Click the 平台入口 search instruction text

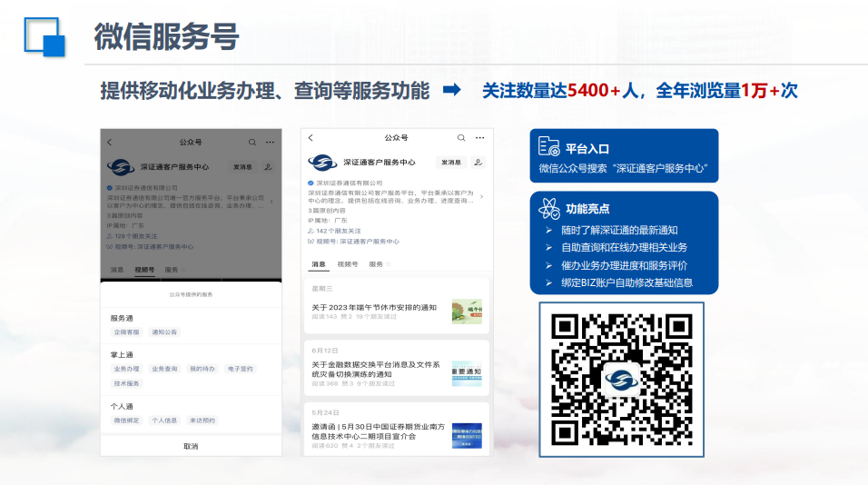click(x=624, y=168)
